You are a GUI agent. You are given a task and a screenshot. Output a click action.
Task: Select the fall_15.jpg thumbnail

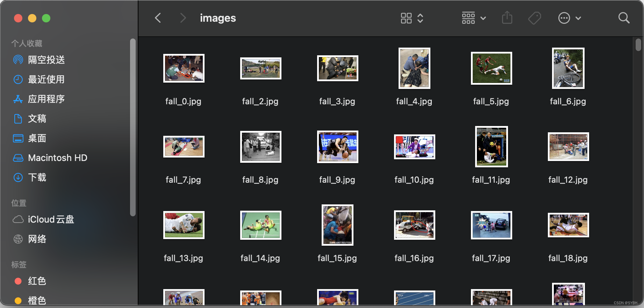click(338, 225)
